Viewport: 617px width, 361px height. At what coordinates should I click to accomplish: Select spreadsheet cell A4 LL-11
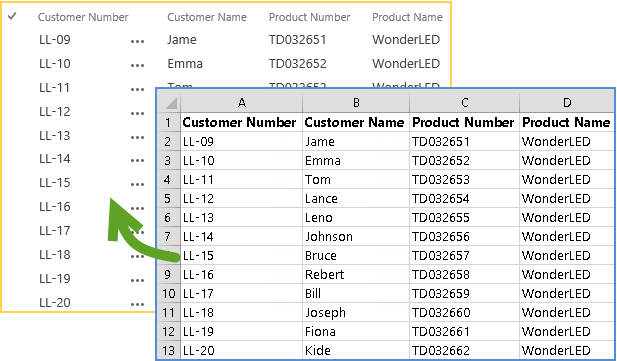pyautogui.click(x=242, y=180)
